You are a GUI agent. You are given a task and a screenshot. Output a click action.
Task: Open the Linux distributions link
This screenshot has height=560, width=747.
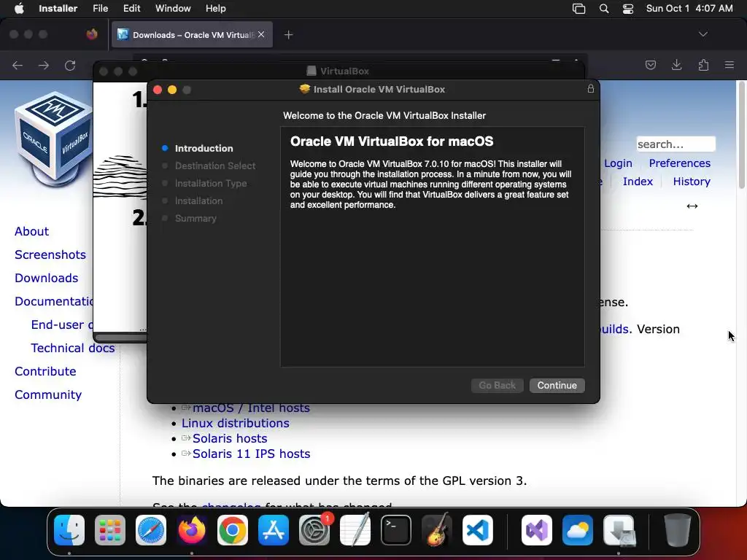[236, 424]
